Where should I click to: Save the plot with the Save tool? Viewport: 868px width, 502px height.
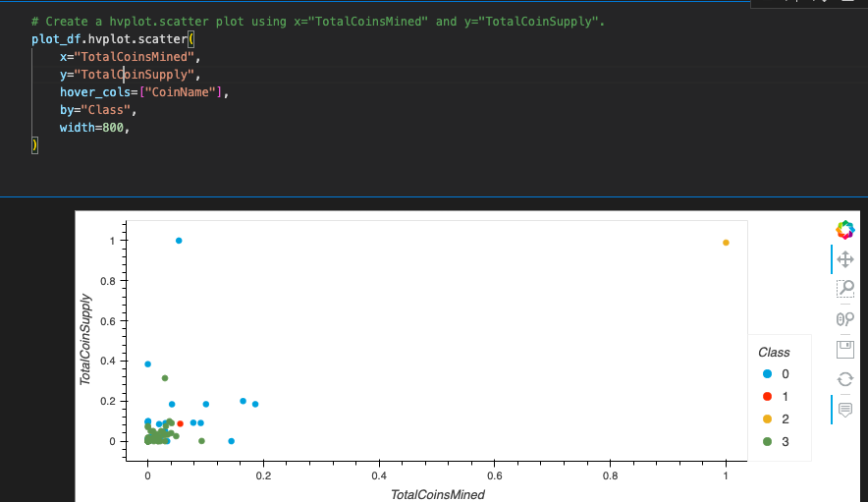click(844, 349)
